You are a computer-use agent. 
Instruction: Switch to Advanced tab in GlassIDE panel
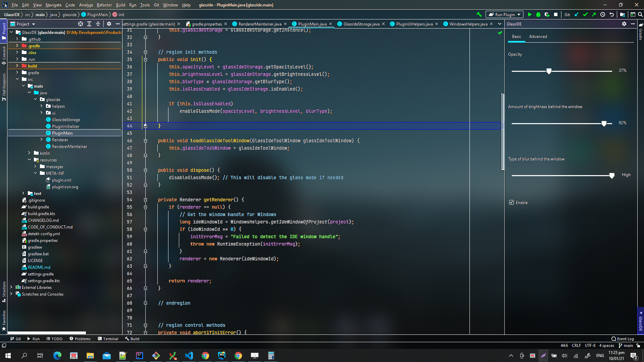click(x=538, y=36)
